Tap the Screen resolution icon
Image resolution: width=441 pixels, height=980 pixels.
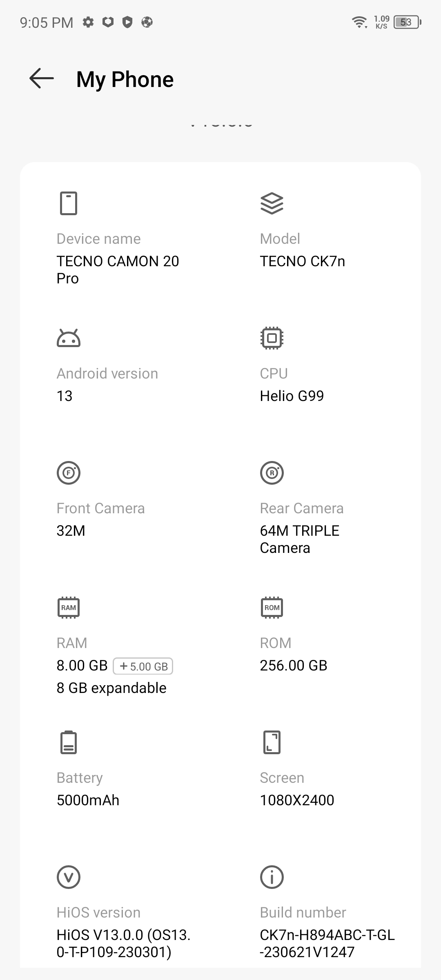pos(272,742)
